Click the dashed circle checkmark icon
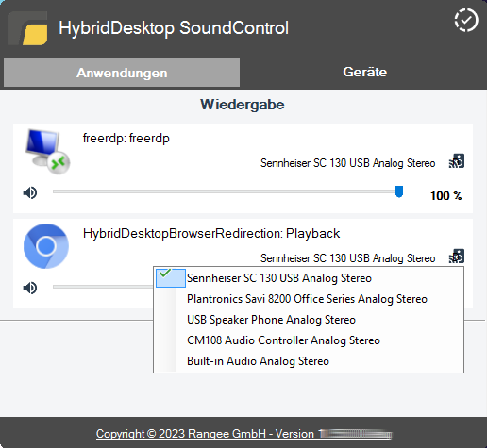Viewport: 487px width, 448px height. coord(466,21)
